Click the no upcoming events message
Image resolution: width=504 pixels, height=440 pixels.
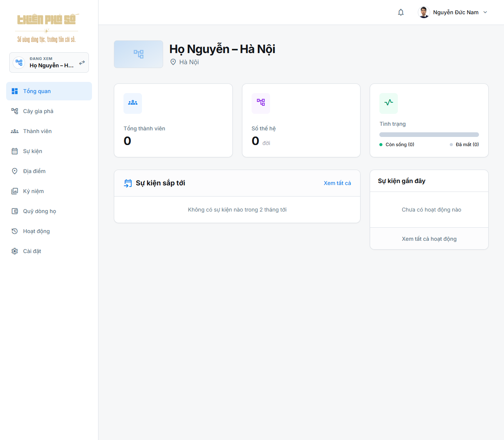tap(237, 210)
